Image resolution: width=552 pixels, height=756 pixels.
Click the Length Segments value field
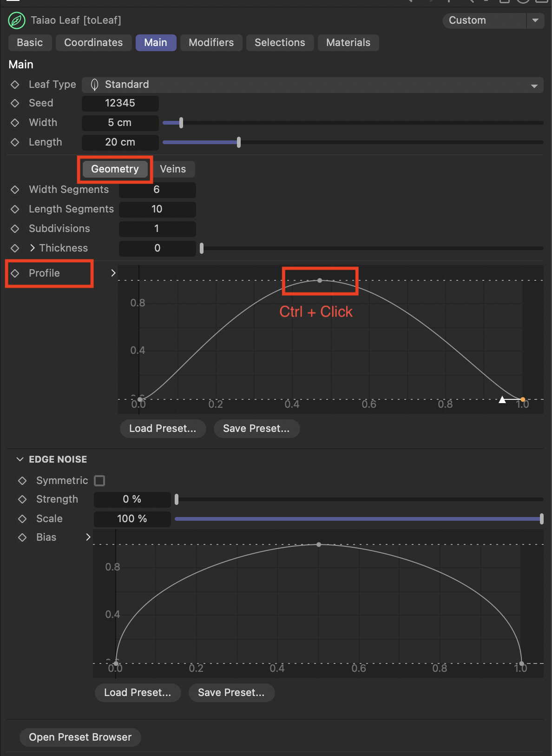[157, 209]
